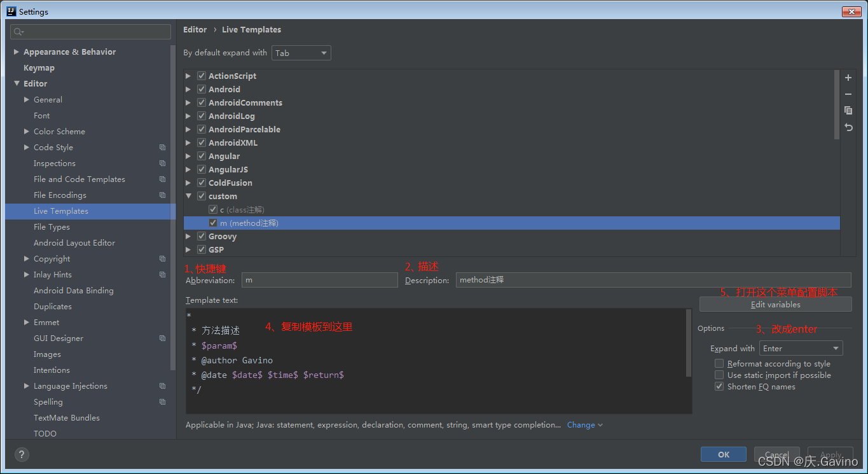Add a new live template with the plus icon

click(848, 77)
